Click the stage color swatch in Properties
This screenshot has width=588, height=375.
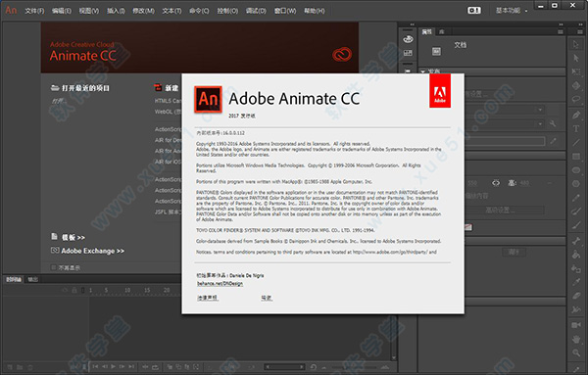pyautogui.click(x=468, y=227)
